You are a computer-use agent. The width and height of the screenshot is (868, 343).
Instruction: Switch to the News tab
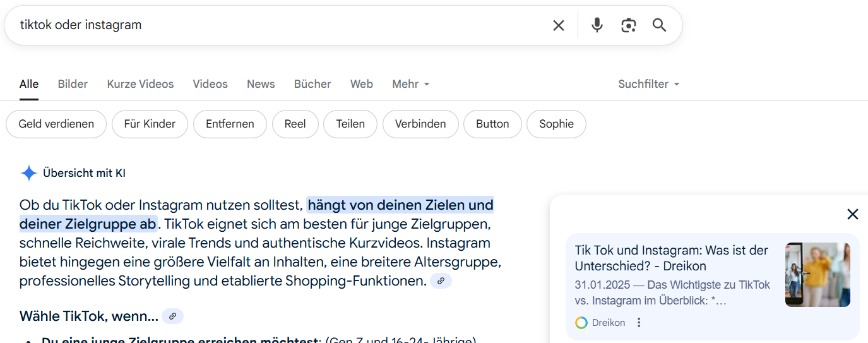(261, 84)
